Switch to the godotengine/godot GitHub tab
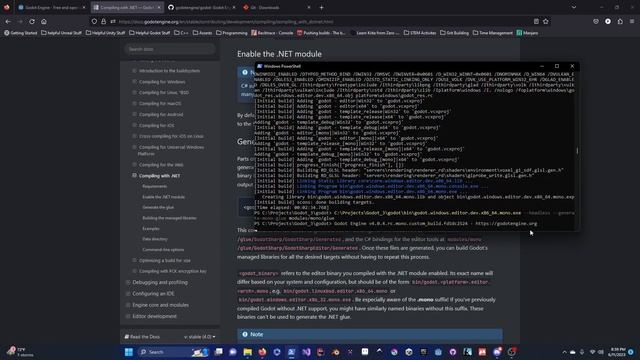This screenshot has height=360, width=640. pyautogui.click(x=202, y=7)
